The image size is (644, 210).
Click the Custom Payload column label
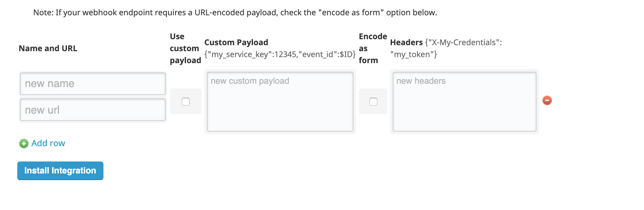[236, 42]
